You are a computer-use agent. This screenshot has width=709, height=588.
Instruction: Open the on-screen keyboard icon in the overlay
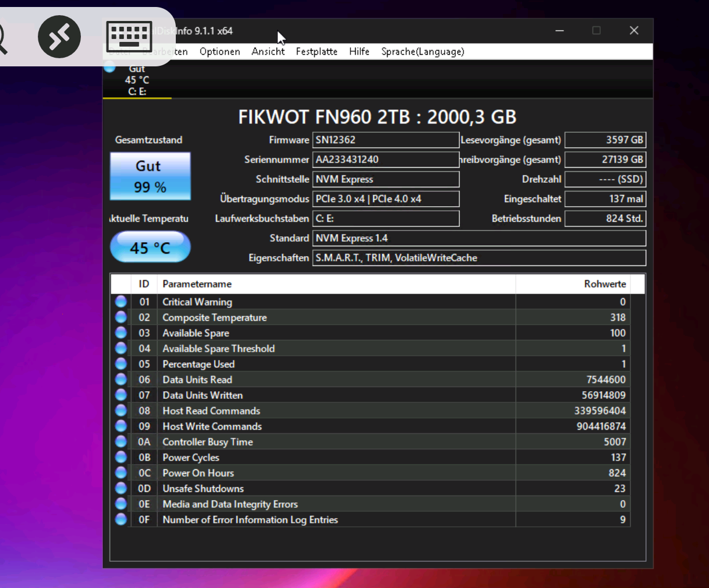[x=129, y=36]
